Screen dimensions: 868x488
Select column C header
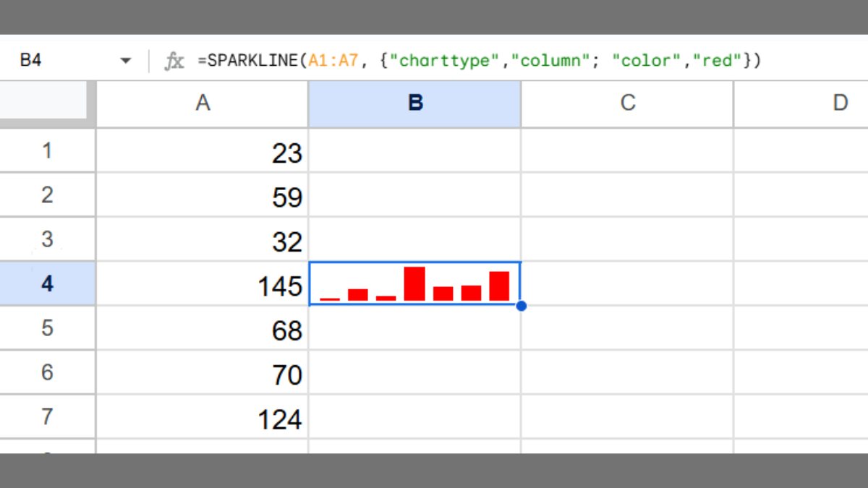[627, 103]
